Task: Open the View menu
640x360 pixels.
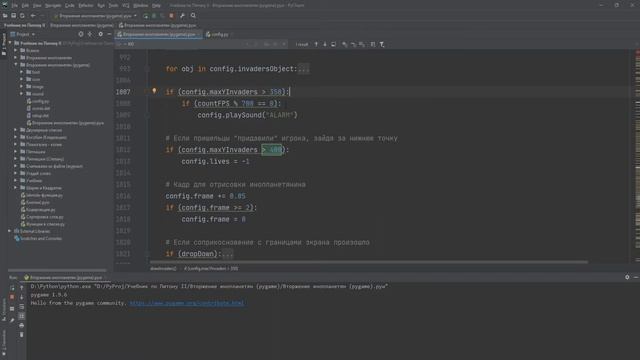Action: tap(37, 6)
